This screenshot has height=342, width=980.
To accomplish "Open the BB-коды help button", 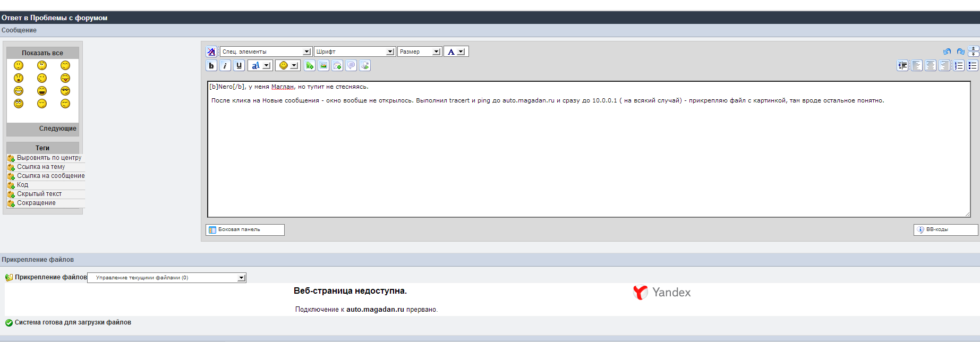I will (945, 229).
